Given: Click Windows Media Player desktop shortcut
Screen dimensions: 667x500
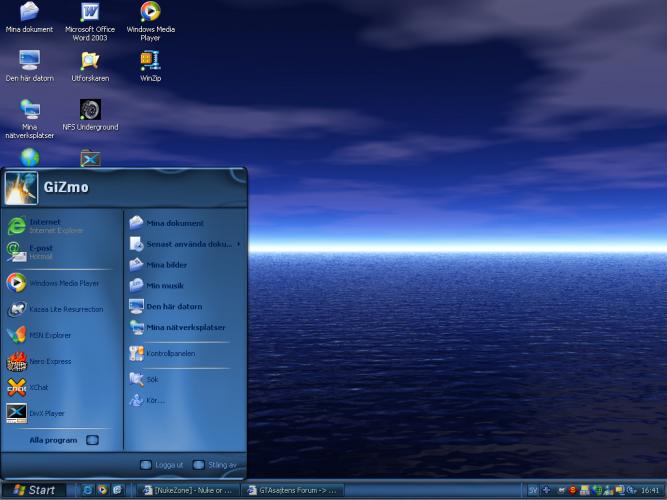Looking at the screenshot, I should (x=150, y=18).
